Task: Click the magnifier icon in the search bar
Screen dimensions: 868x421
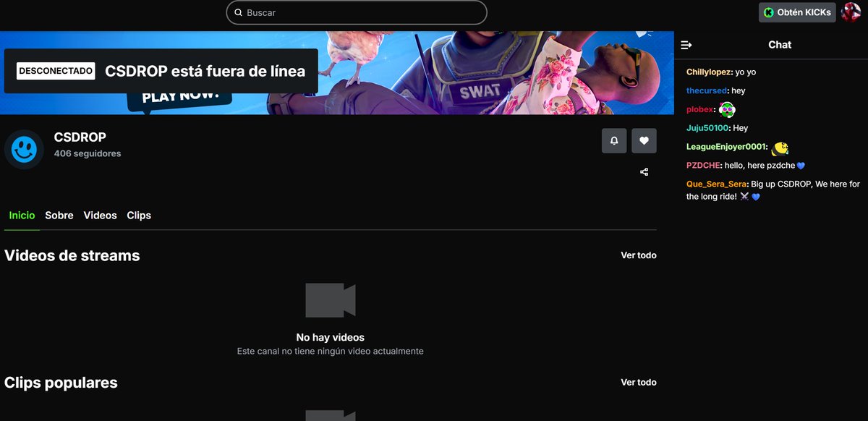Action: click(238, 12)
